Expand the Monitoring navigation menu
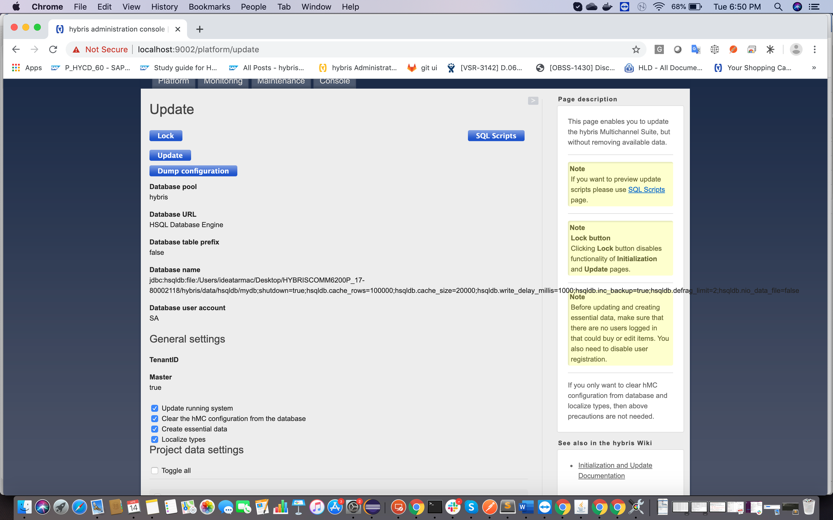Image resolution: width=833 pixels, height=520 pixels. pyautogui.click(x=223, y=81)
